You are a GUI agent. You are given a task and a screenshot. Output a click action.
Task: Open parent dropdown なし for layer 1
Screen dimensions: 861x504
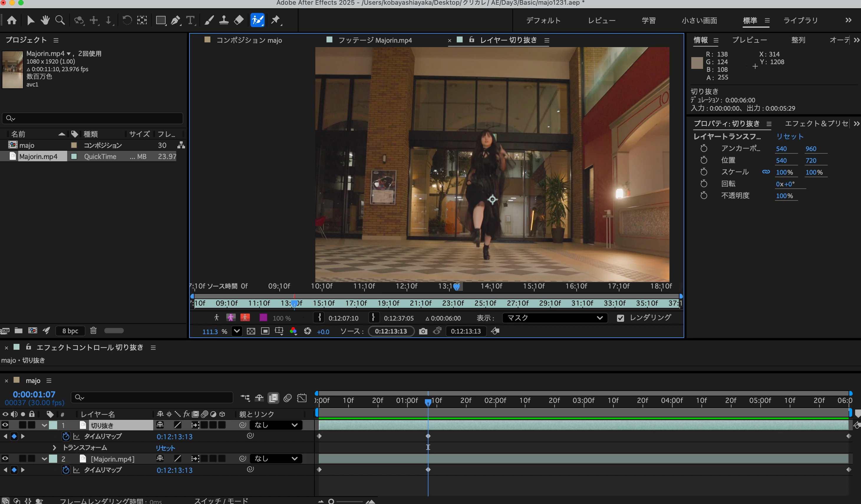(276, 425)
